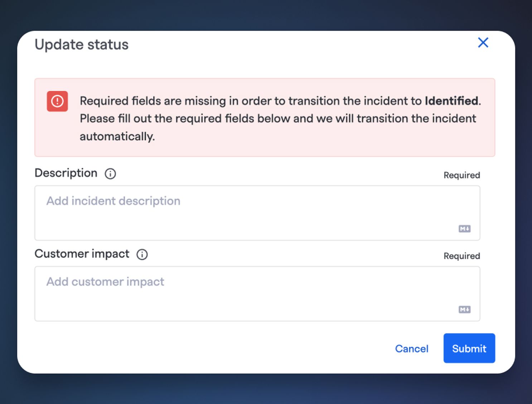Click the Markdown icon in Description field

tap(464, 229)
